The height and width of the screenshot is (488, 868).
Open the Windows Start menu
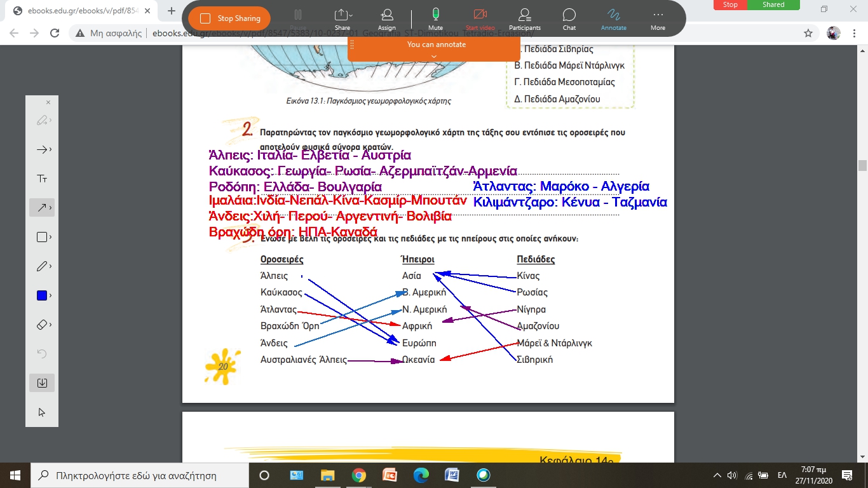click(x=15, y=475)
